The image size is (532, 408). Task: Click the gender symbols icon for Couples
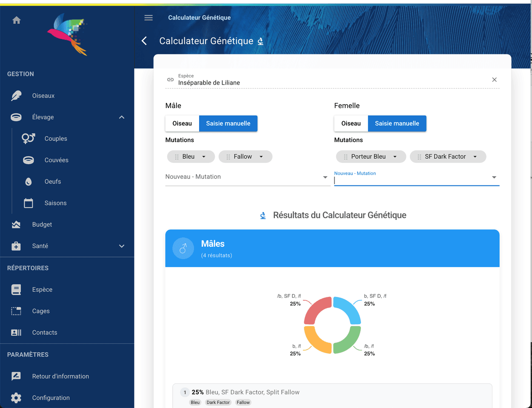point(28,138)
